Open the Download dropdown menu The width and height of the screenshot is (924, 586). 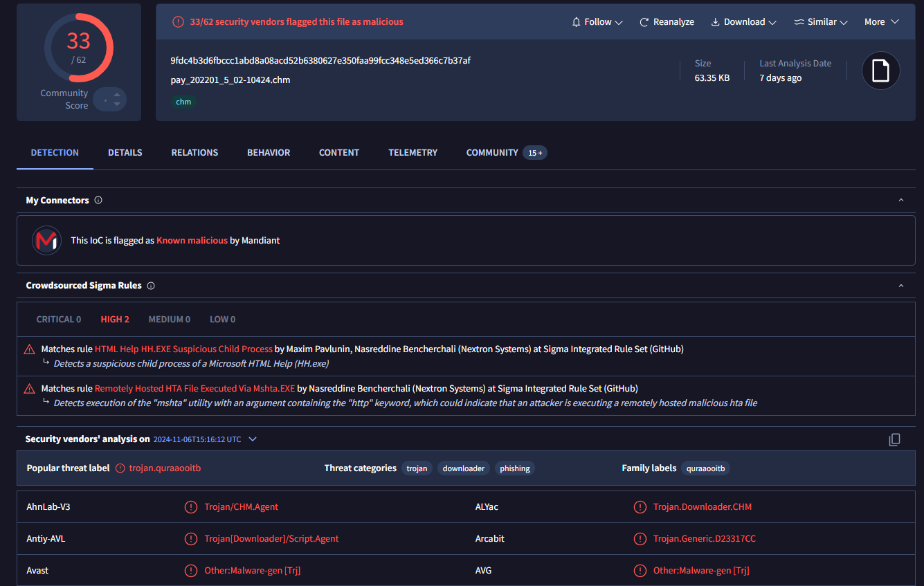coord(743,22)
